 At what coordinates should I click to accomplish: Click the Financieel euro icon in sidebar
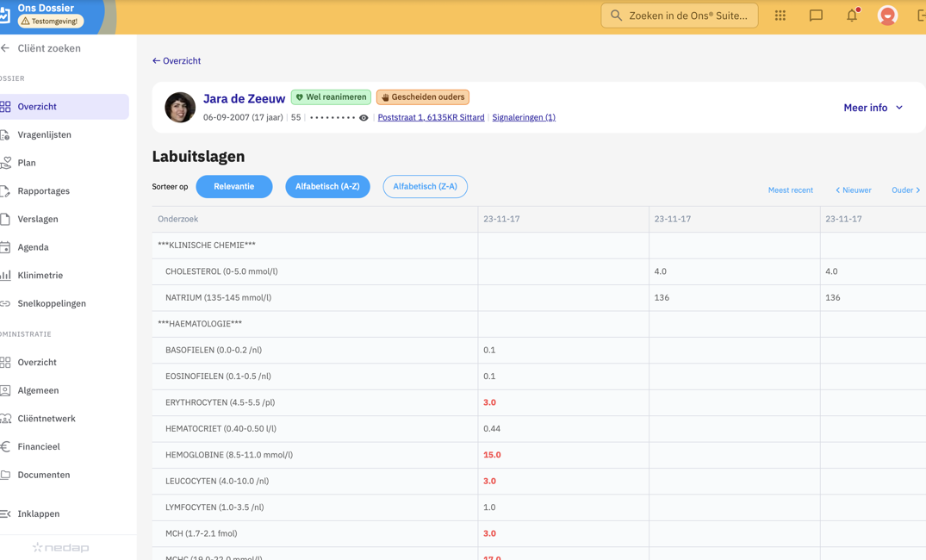6,446
